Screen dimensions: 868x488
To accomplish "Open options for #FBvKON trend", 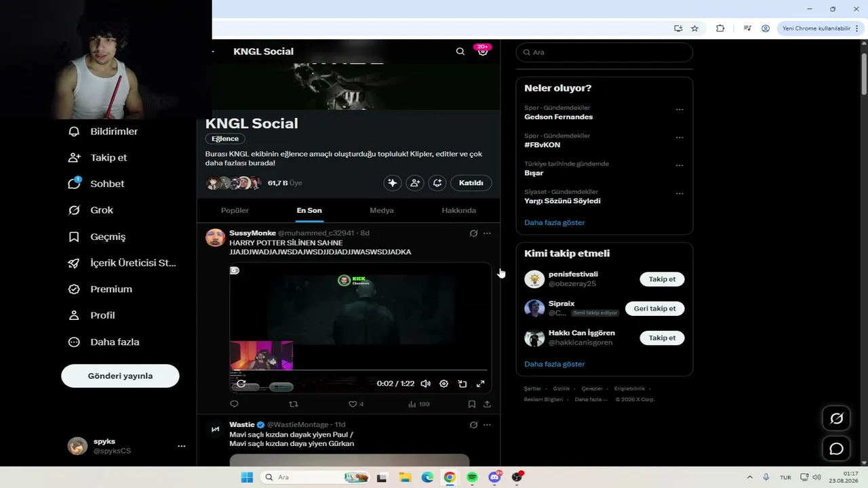I will pyautogui.click(x=679, y=138).
